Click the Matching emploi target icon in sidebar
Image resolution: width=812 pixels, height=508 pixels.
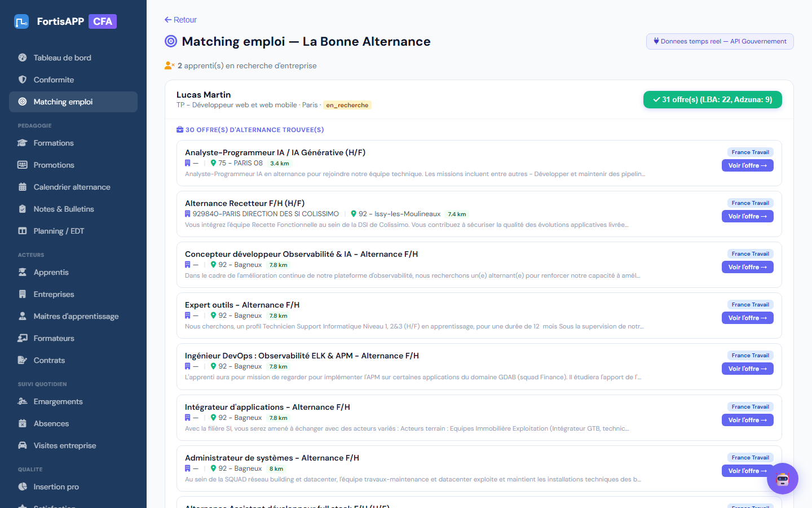(23, 102)
